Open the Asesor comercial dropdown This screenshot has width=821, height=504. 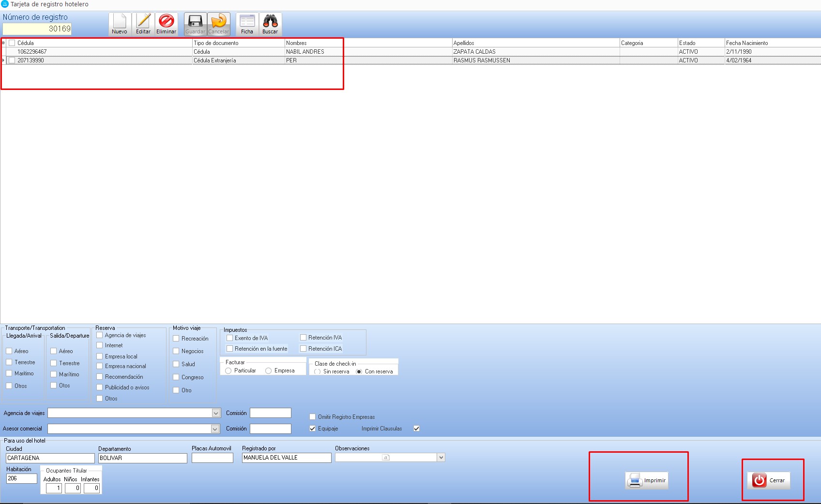[215, 429]
